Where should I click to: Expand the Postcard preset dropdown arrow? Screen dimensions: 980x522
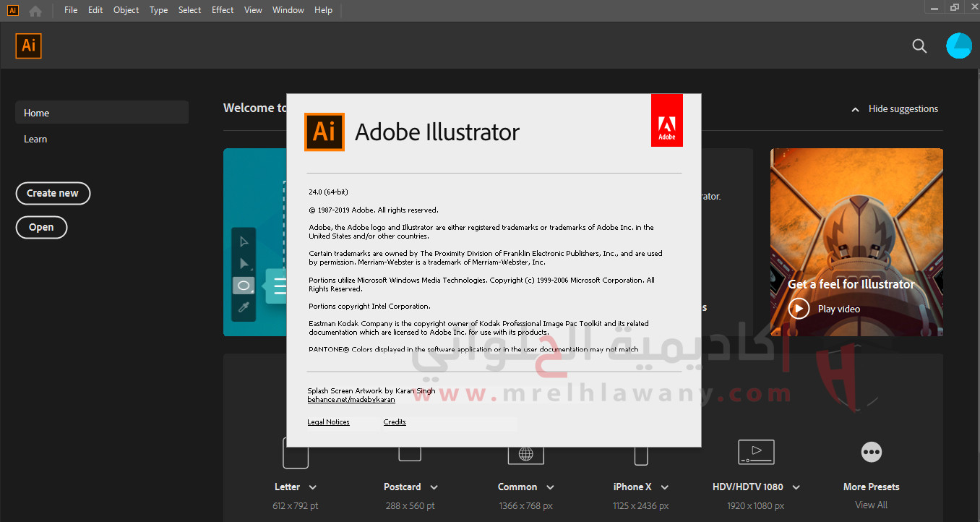pos(434,487)
